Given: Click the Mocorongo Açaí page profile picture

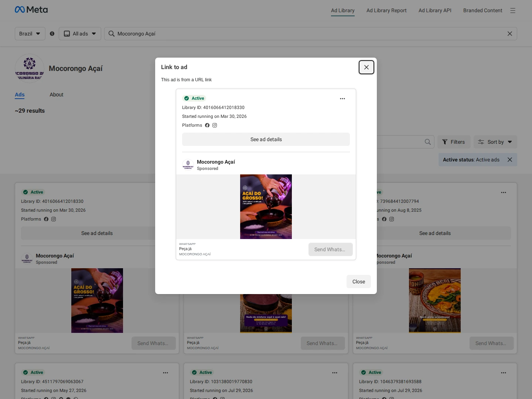Looking at the screenshot, I should click(x=30, y=69).
